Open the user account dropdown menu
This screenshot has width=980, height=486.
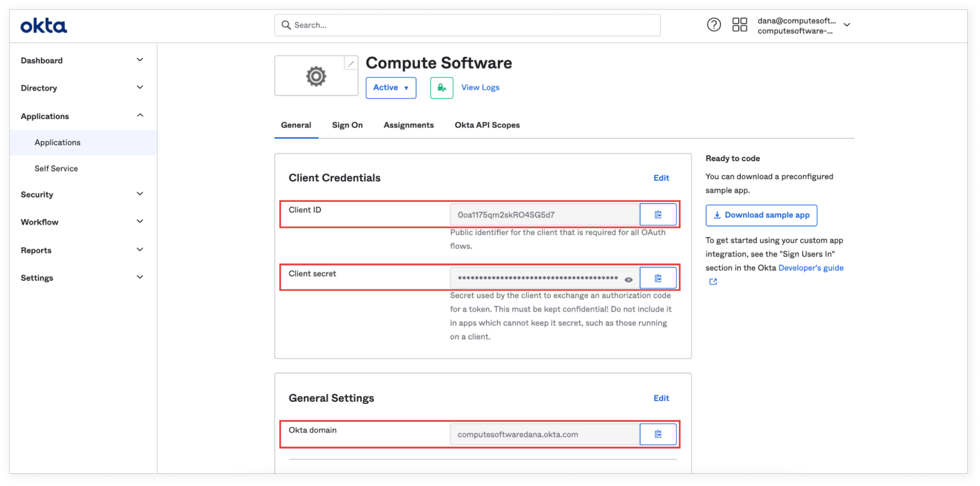click(847, 25)
